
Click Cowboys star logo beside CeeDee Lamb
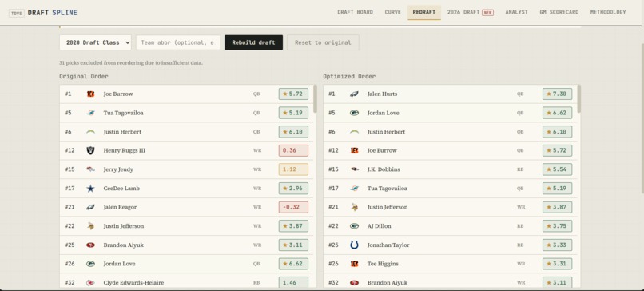pyautogui.click(x=90, y=188)
